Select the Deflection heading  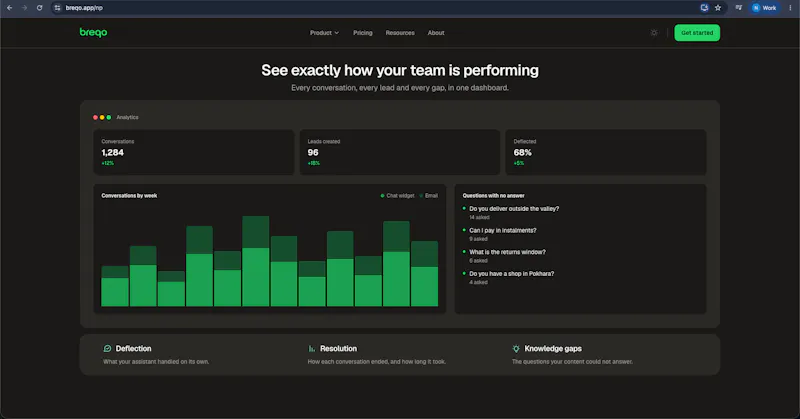133,349
